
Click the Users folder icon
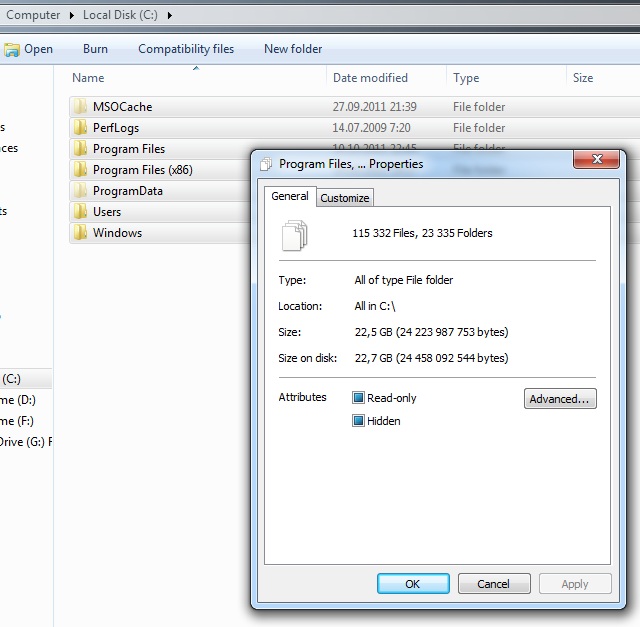point(80,211)
